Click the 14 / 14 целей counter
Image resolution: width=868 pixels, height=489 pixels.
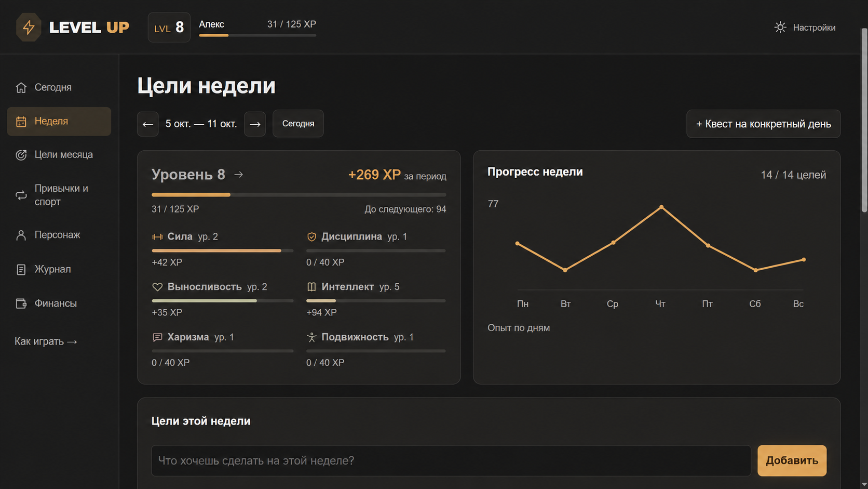(793, 175)
